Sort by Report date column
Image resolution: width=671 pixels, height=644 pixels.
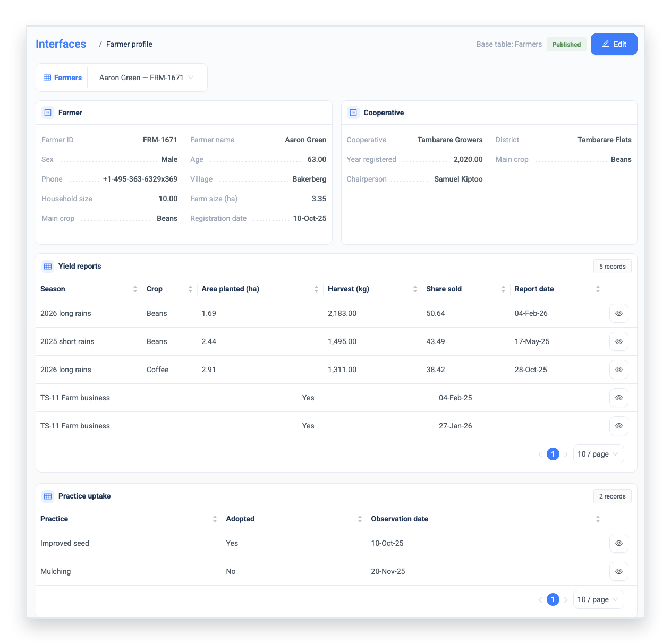click(x=598, y=289)
